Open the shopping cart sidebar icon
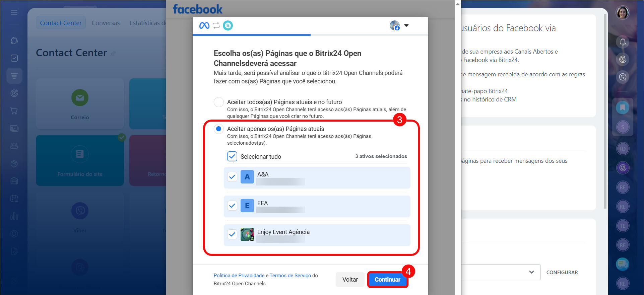 (14, 111)
